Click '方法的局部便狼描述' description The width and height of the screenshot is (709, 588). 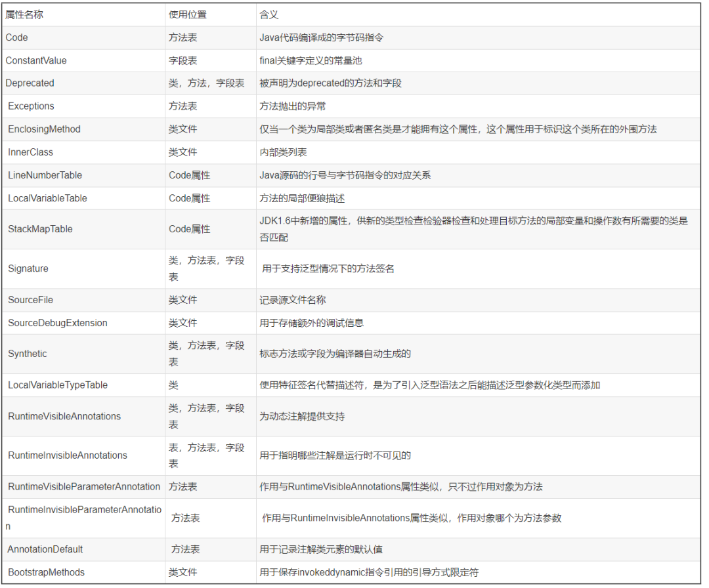click(301, 198)
